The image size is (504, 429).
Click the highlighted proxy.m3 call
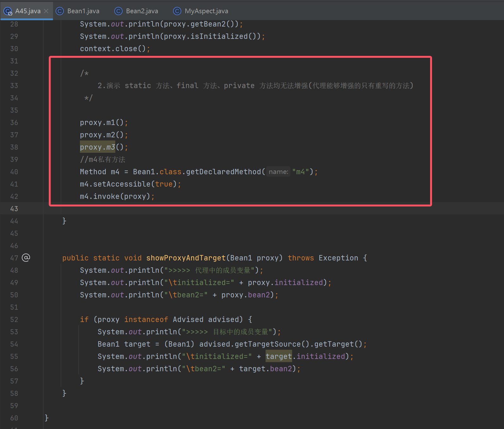pyautogui.click(x=98, y=147)
